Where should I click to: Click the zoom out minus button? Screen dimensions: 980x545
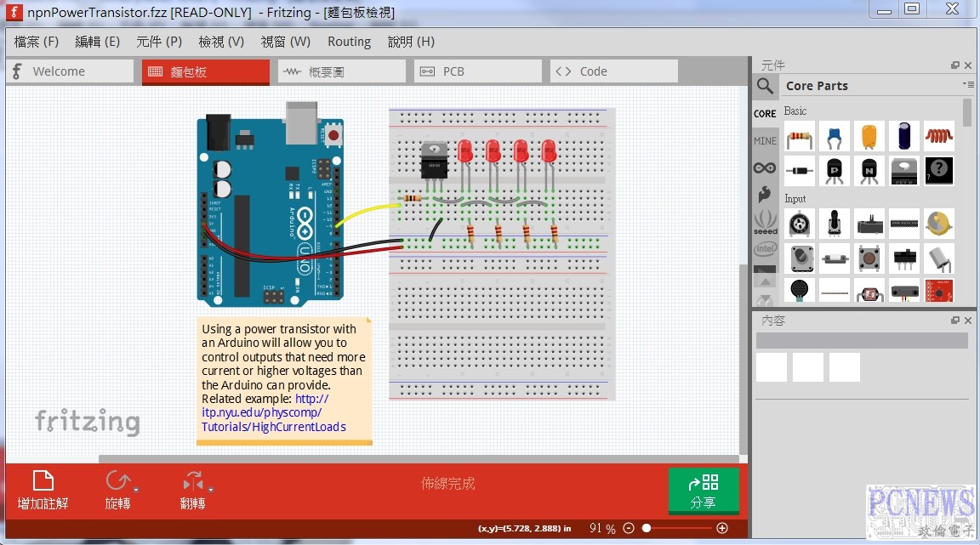629,528
